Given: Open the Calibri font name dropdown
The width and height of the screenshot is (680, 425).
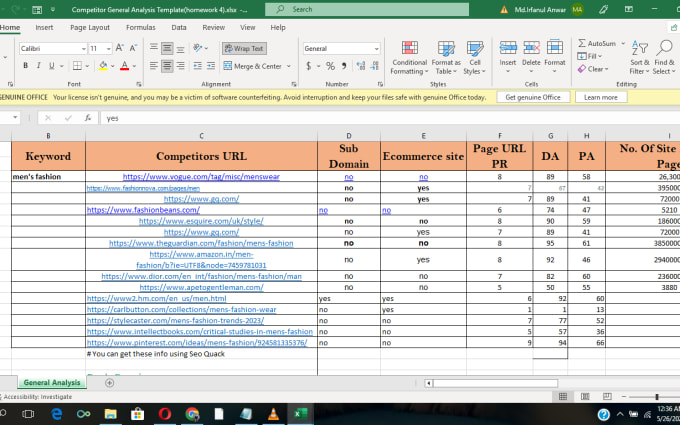Looking at the screenshot, I should (x=83, y=49).
